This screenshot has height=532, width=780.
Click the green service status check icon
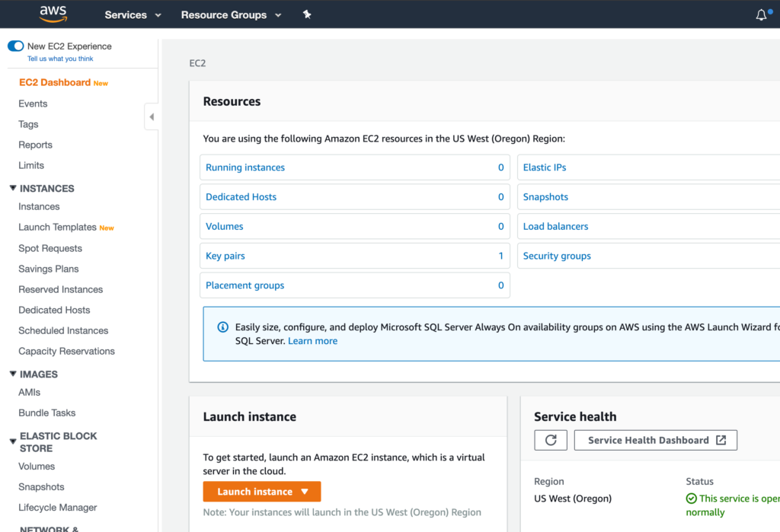(692, 499)
